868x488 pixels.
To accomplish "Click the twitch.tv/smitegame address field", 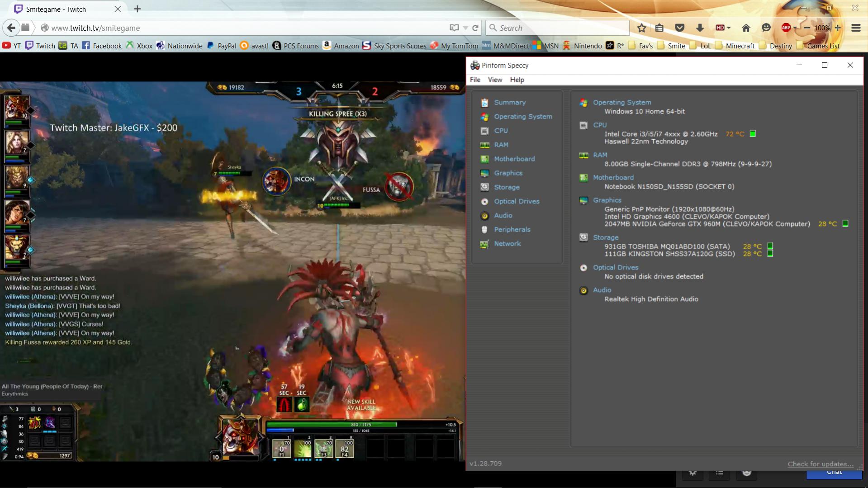I will pos(244,28).
